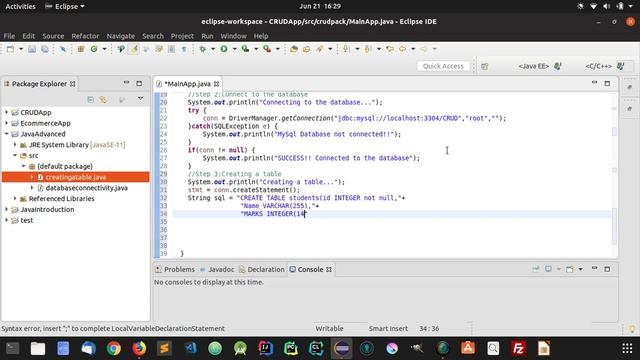
Task: Open the Source menu
Action: coord(53,36)
